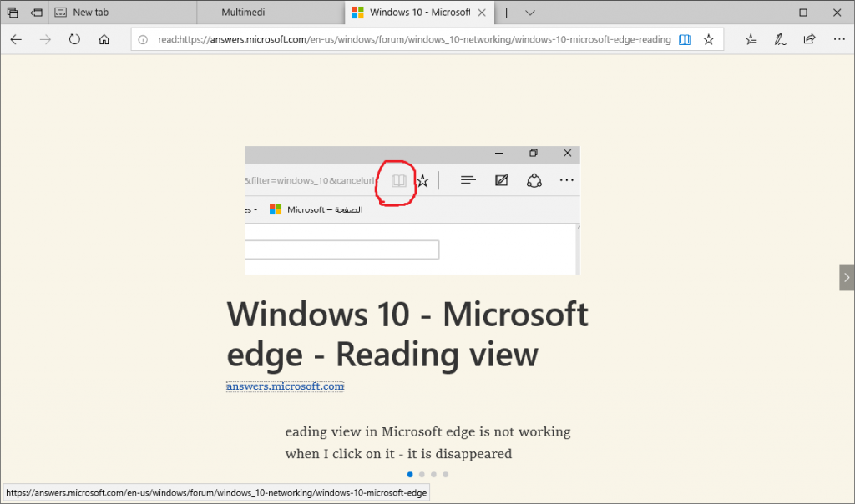
Task: Maximize the Edge browser window
Action: [x=803, y=13]
